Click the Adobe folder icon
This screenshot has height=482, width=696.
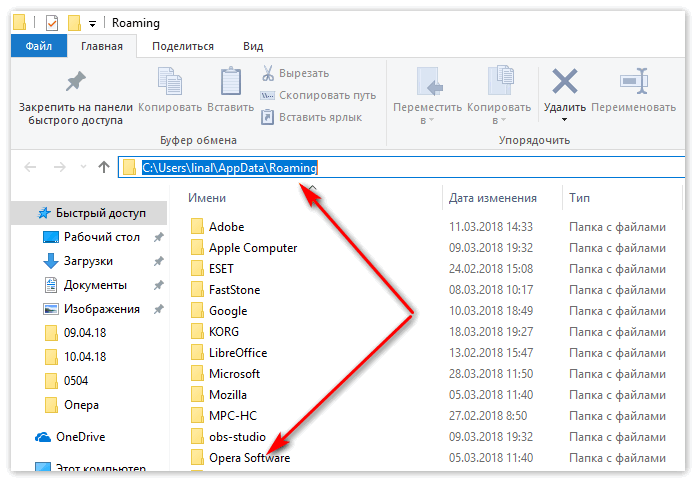pos(197,226)
